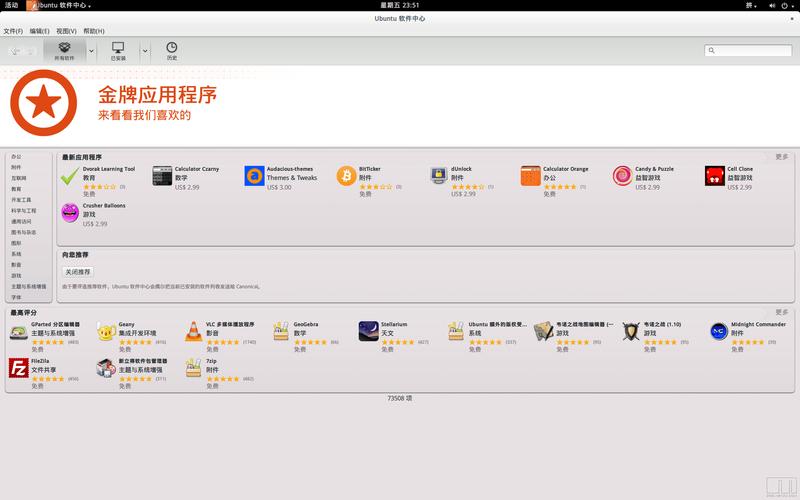This screenshot has height=500, width=800.
Task: Click the Midnight Commander title text
Action: click(758, 324)
